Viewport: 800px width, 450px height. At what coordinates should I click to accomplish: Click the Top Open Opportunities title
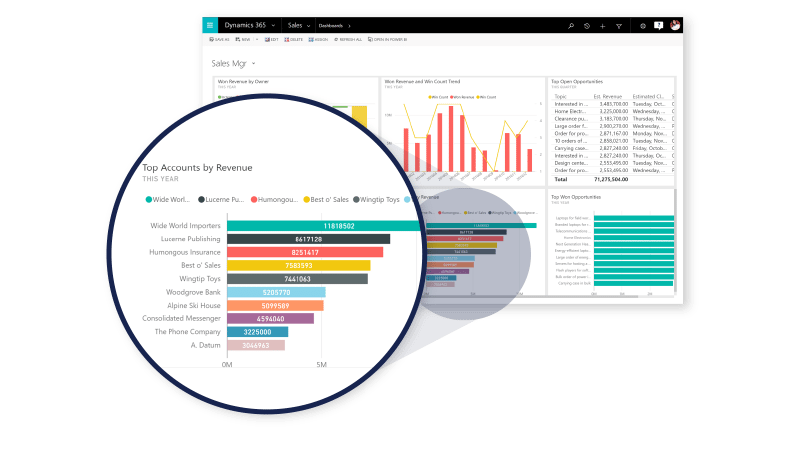pos(577,82)
